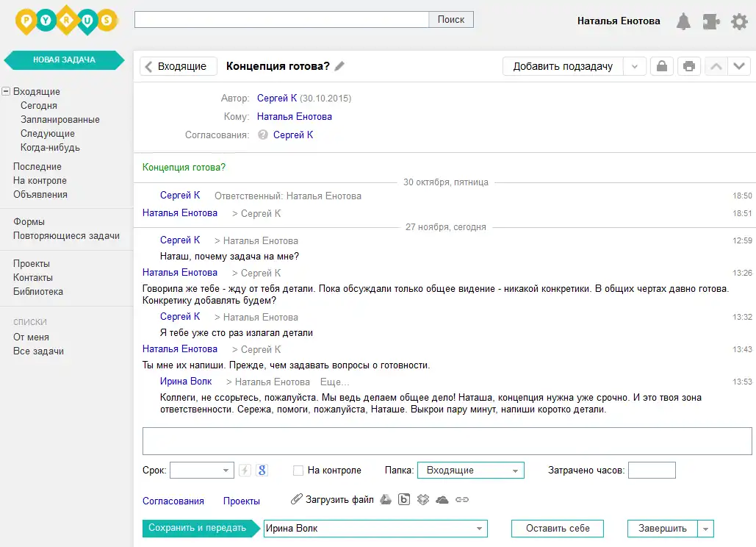
Task: Open the settings gear icon
Action: pyautogui.click(x=739, y=21)
